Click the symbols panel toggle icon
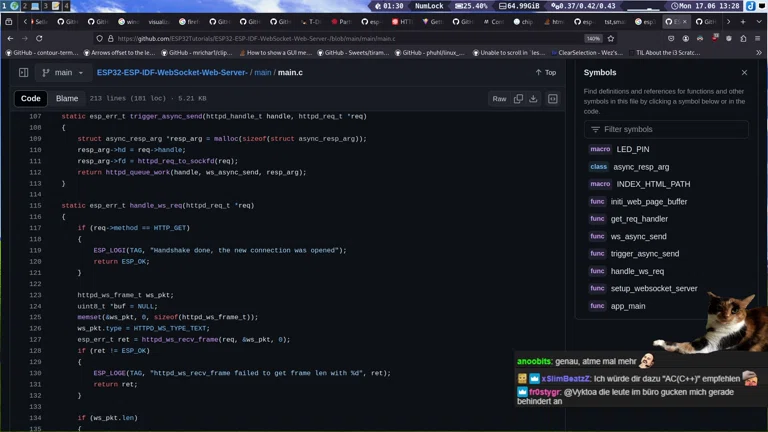Image resolution: width=768 pixels, height=432 pixels. tap(552, 99)
